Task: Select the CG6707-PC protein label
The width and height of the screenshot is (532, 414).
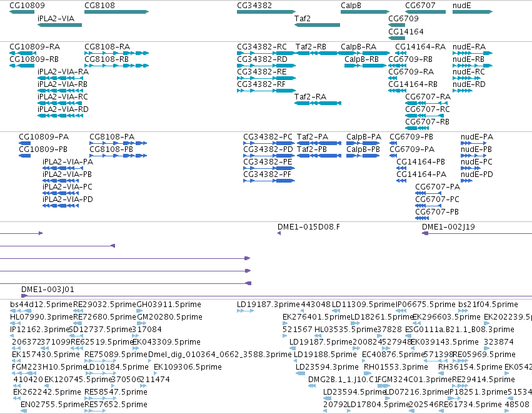Action: [437, 199]
